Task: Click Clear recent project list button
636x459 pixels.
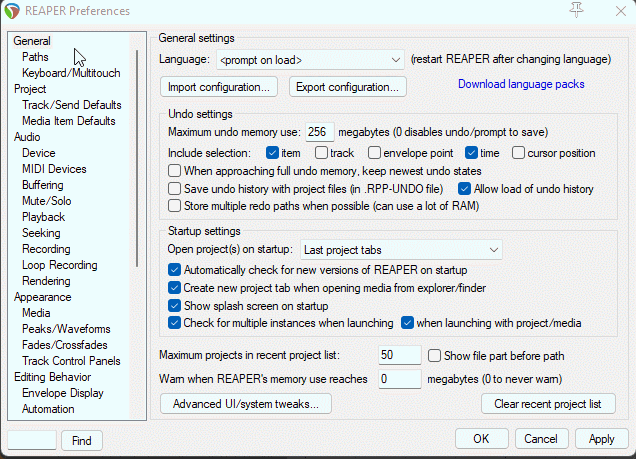Action: (548, 404)
